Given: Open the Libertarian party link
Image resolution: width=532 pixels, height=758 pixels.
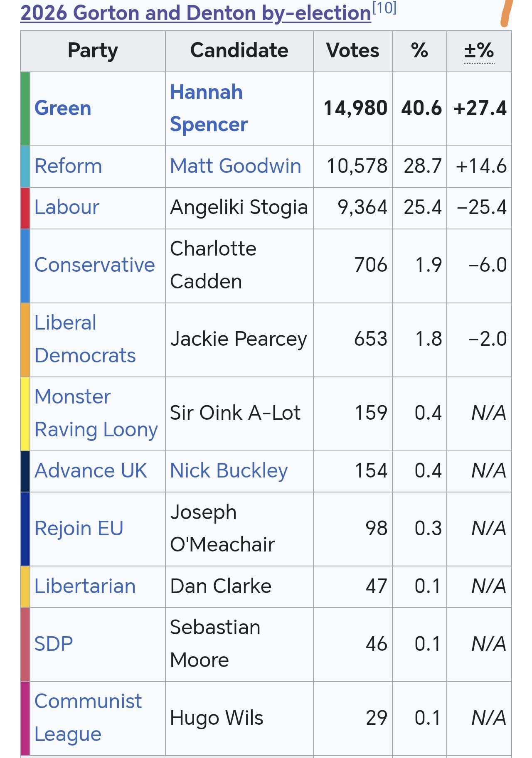Looking at the screenshot, I should 85,586.
